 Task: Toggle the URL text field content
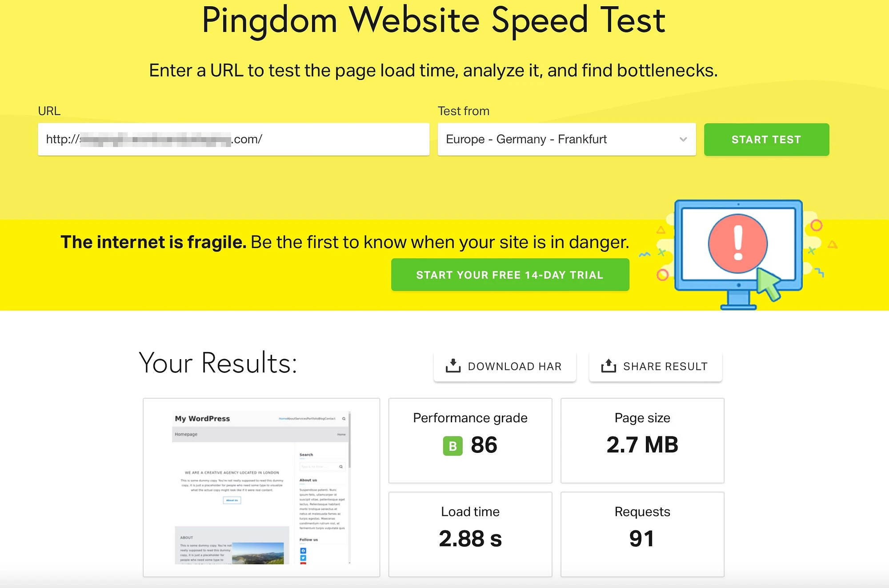(x=232, y=139)
